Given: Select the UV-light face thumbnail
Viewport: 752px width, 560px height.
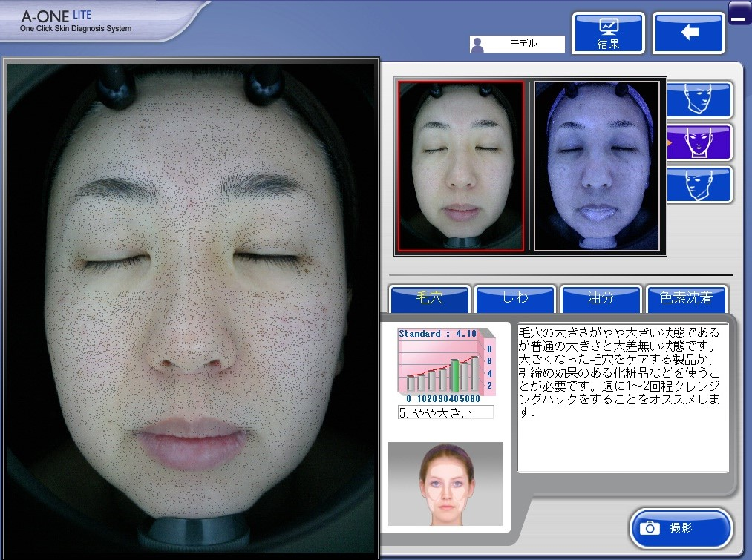Looking at the screenshot, I should click(597, 165).
